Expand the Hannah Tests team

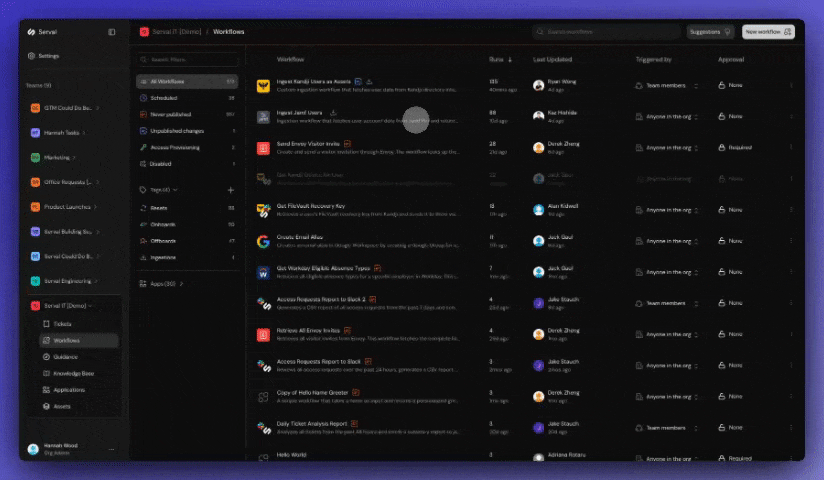[84, 132]
